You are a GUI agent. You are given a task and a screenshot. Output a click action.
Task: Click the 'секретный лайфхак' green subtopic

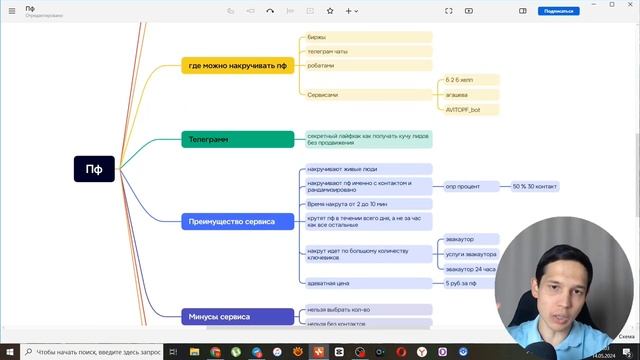click(x=369, y=139)
